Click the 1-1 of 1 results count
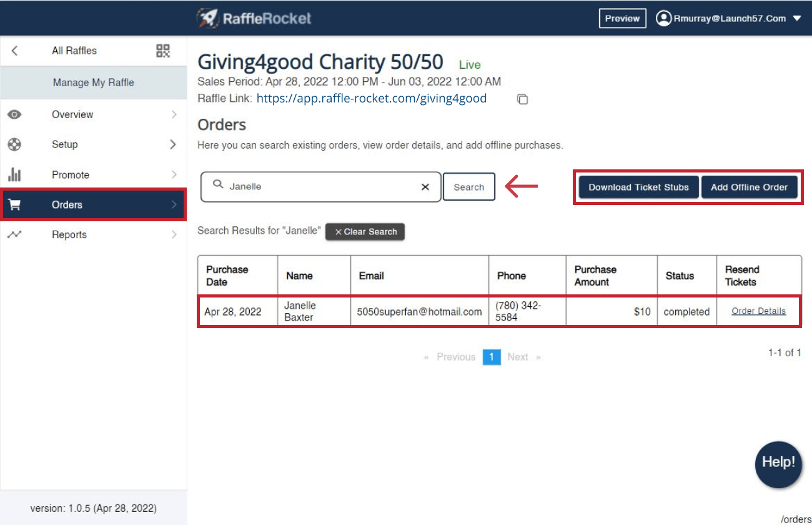Image resolution: width=812 pixels, height=525 pixels. click(x=785, y=352)
